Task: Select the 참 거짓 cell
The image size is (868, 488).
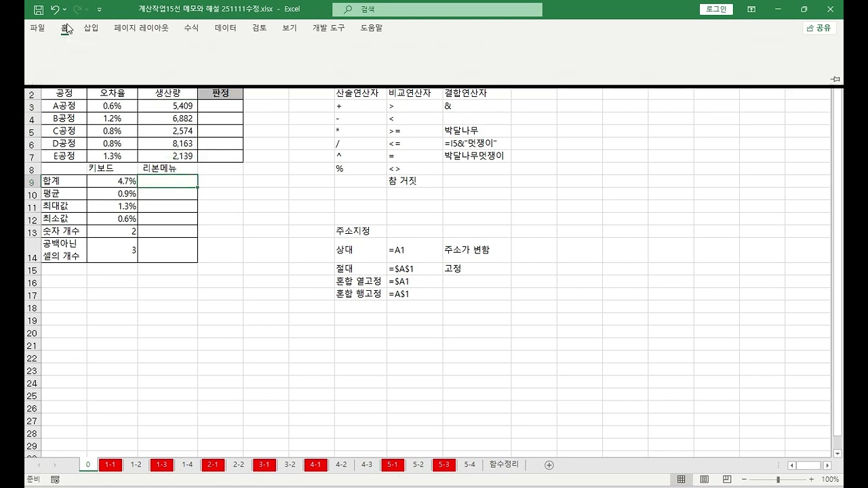Action: coord(414,181)
